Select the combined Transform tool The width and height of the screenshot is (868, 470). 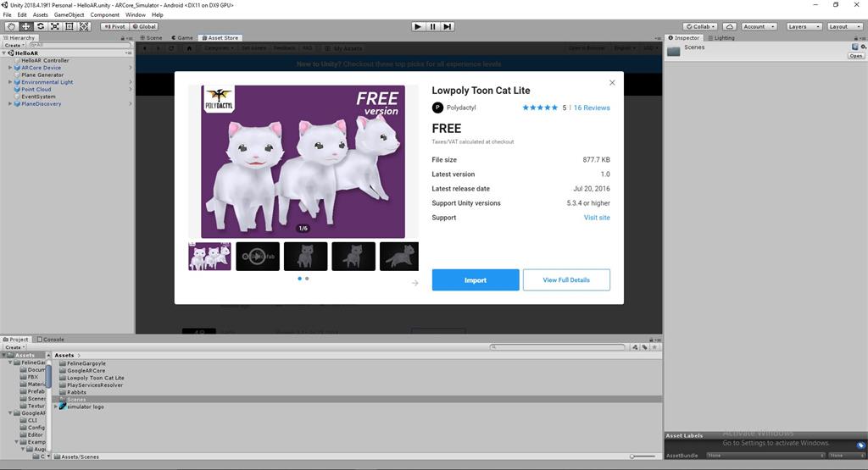pyautogui.click(x=84, y=26)
